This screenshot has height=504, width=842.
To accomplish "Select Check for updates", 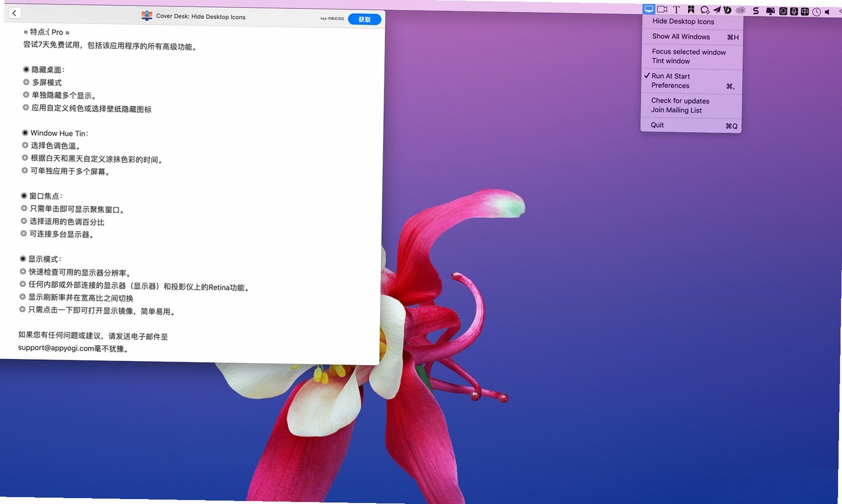I will tap(680, 101).
